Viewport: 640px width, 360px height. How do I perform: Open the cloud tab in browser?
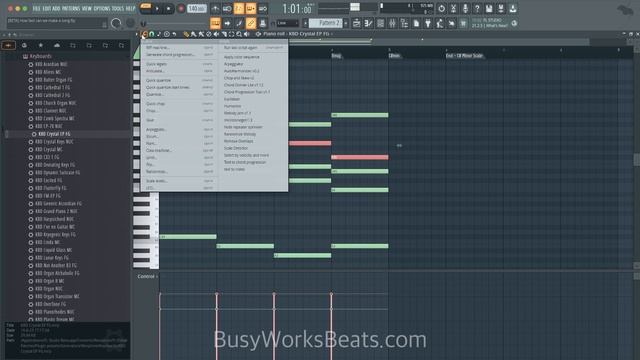(57, 45)
